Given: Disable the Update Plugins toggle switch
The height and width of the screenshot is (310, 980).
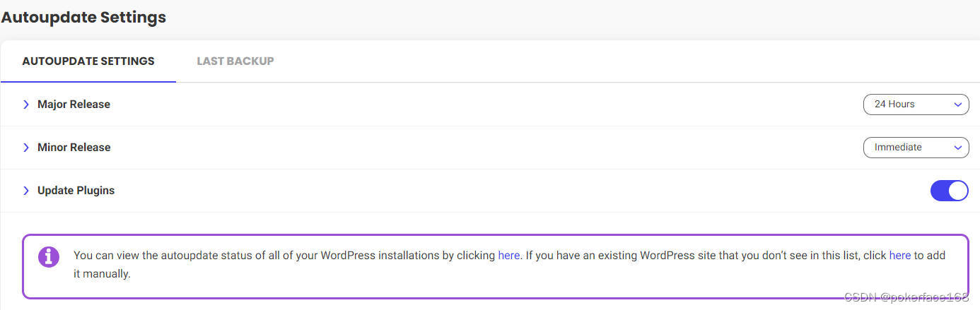Looking at the screenshot, I should point(949,191).
